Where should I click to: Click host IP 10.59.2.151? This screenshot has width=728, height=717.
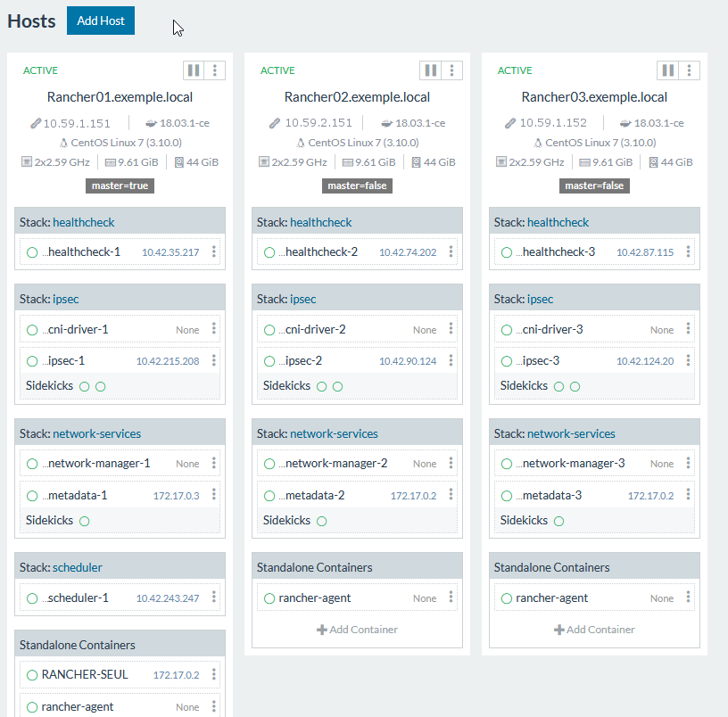318,123
